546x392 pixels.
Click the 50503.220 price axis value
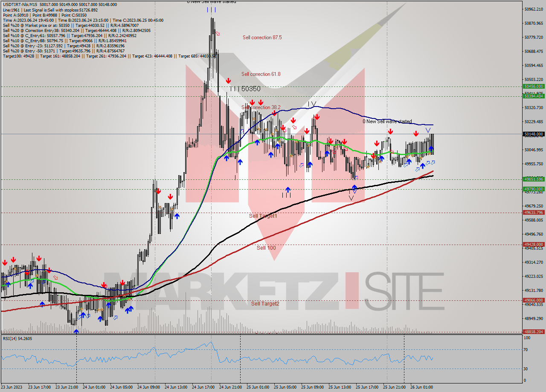(x=534, y=79)
